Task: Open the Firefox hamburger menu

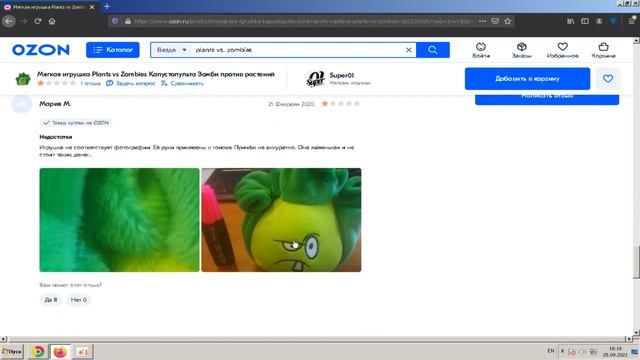Action: (632, 21)
